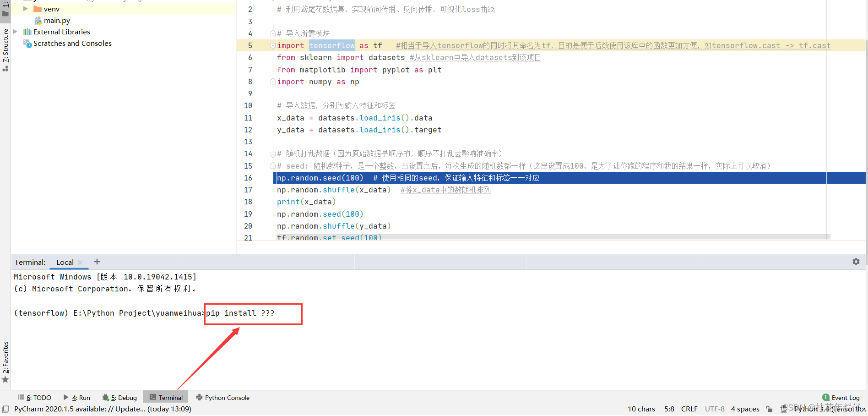Place cursor on np.random.seed(100) line 16
The width and height of the screenshot is (868, 416).
[320, 178]
